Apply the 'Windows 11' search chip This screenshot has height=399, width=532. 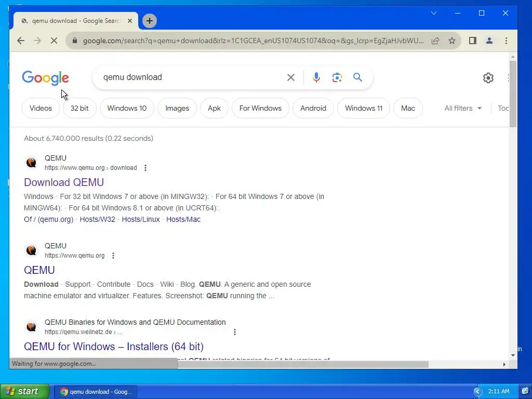pos(364,108)
